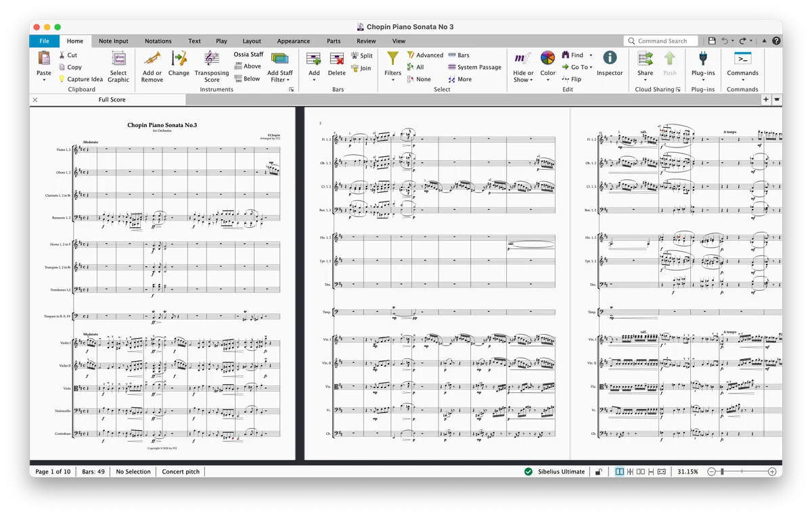The image size is (812, 516).
Task: Click the greyed-out Push button
Action: click(x=670, y=64)
